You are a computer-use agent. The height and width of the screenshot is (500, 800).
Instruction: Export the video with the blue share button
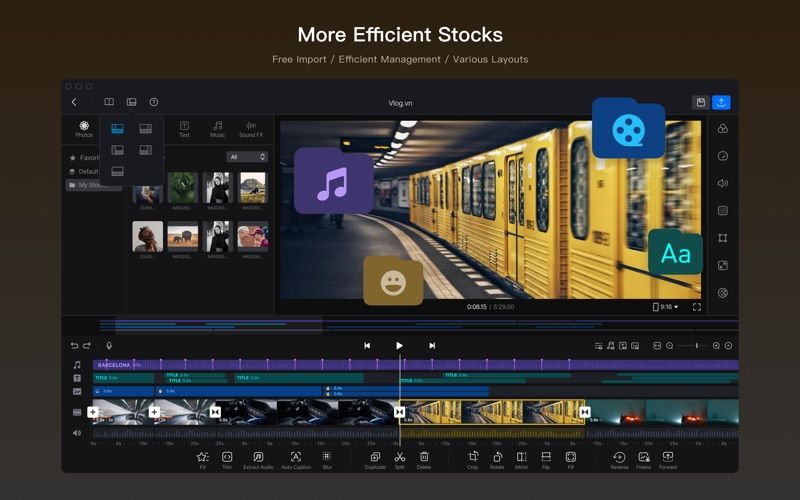[x=721, y=103]
